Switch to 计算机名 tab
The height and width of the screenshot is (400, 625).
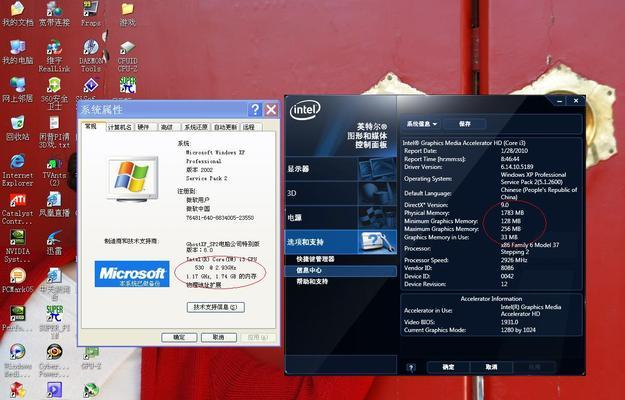coord(120,127)
